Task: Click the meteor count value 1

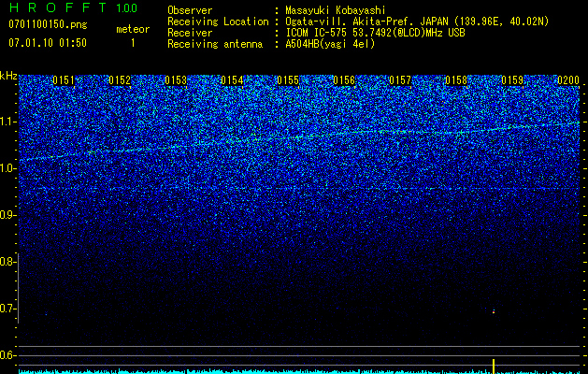Action: (133, 43)
